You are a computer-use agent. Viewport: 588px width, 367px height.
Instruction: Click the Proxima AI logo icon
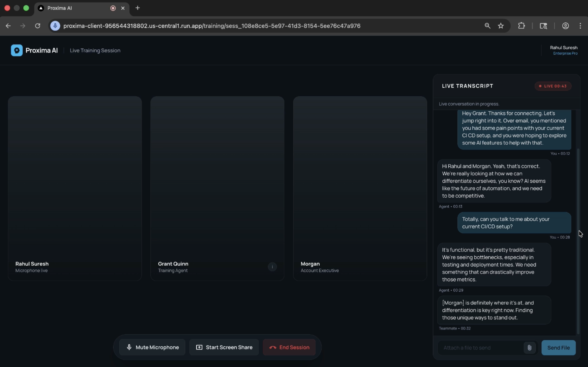click(x=17, y=50)
